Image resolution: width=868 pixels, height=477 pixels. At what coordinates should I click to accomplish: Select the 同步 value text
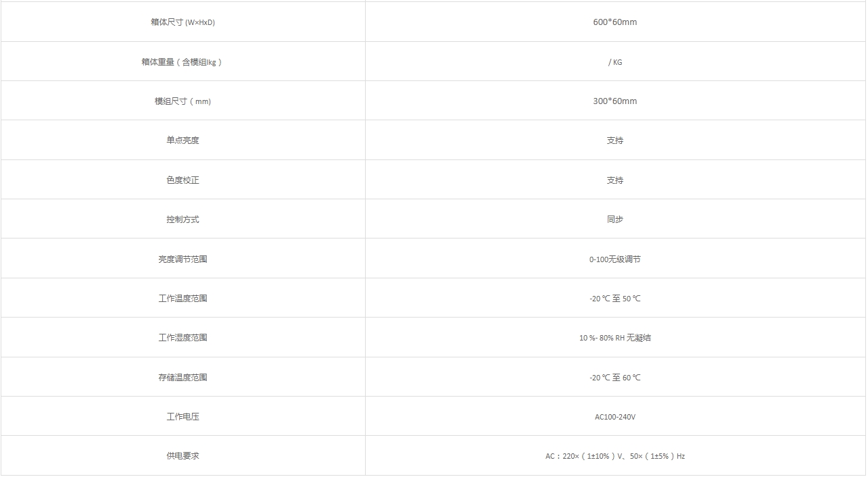[614, 220]
